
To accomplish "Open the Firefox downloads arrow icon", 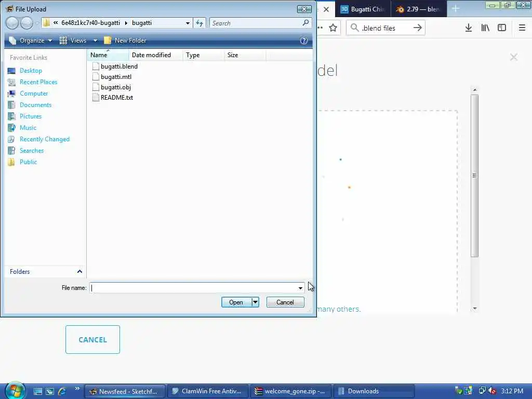I will (x=469, y=28).
